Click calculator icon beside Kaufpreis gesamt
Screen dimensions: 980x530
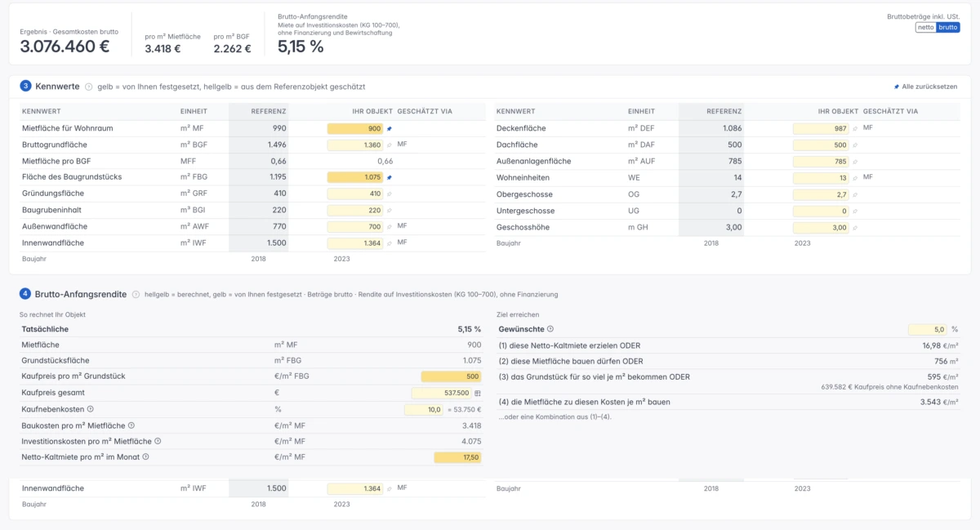[478, 393]
